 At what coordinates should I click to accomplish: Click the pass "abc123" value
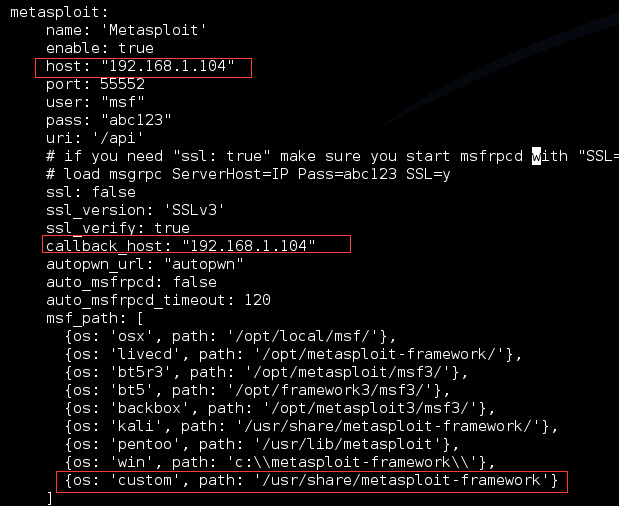pos(136,120)
